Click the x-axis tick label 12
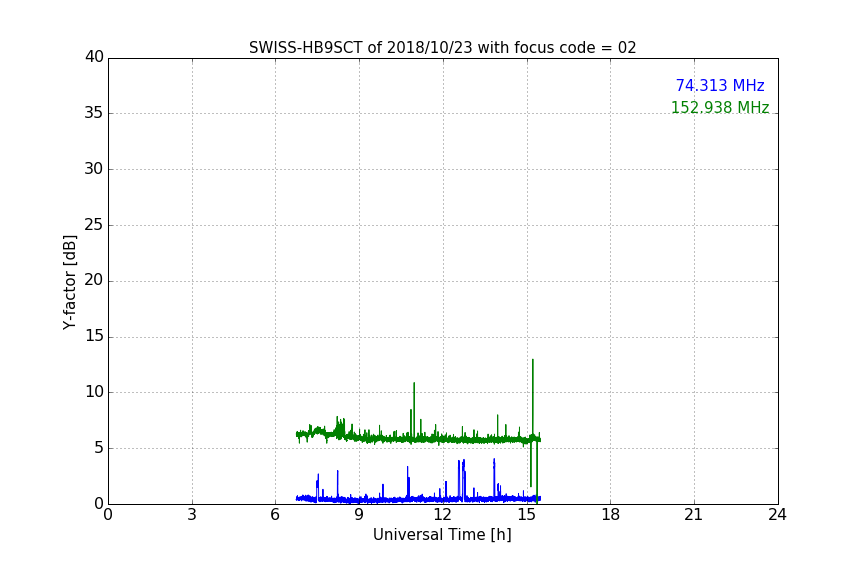The image size is (864, 576). pos(442,515)
